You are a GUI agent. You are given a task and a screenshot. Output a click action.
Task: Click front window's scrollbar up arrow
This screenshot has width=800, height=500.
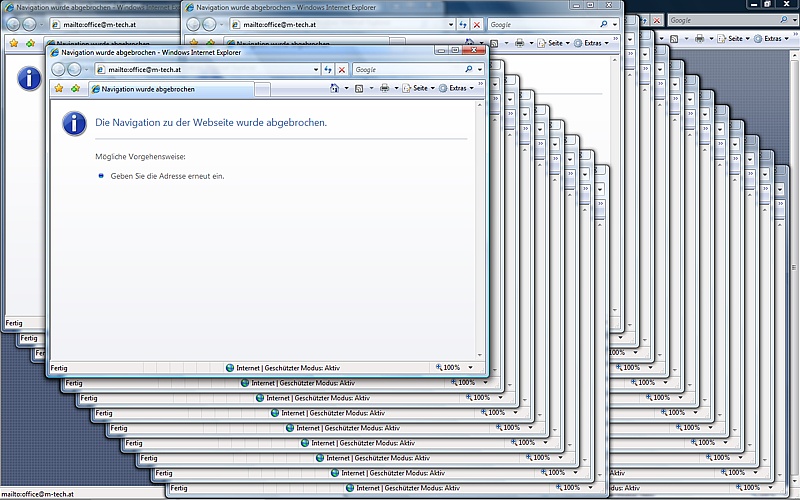480,105
